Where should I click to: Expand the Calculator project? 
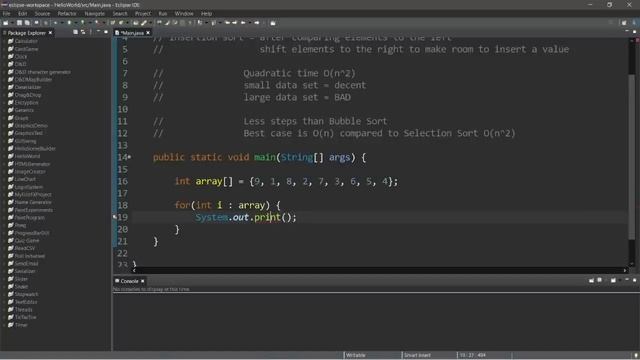click(x=4, y=41)
